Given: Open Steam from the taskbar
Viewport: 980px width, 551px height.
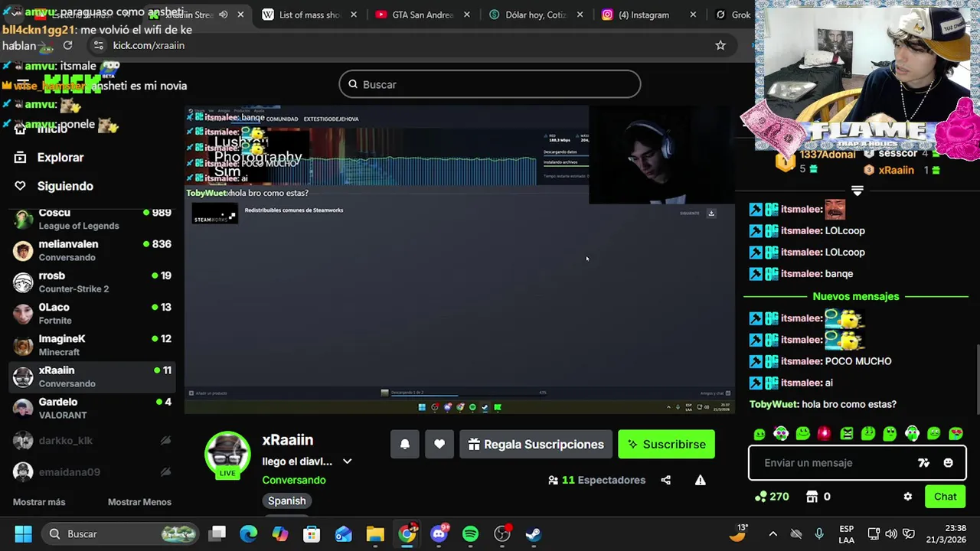Looking at the screenshot, I should click(x=533, y=534).
